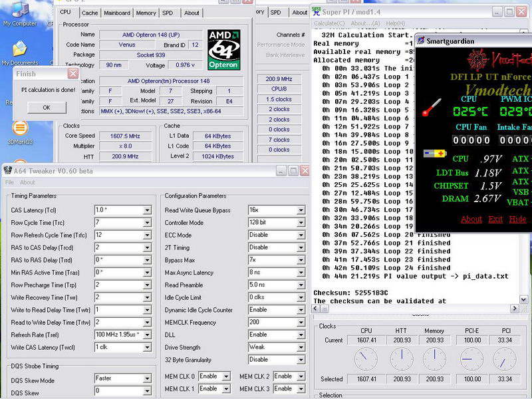Click the battery voltage icon in Smartguardian
The height and width of the screenshot is (399, 532).
click(x=435, y=154)
